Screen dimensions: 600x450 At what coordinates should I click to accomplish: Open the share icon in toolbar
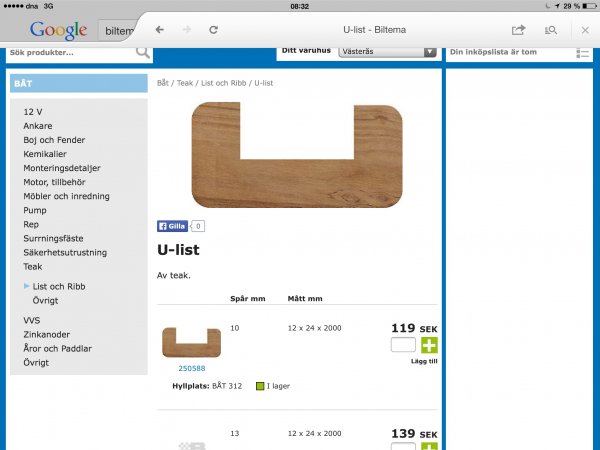click(518, 30)
